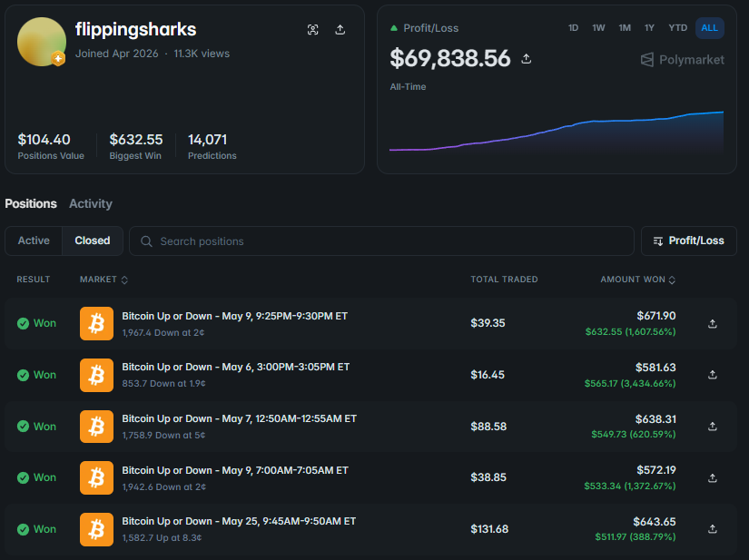Image resolution: width=749 pixels, height=560 pixels.
Task: Share the $69,838.56 profit figure
Action: click(x=526, y=59)
